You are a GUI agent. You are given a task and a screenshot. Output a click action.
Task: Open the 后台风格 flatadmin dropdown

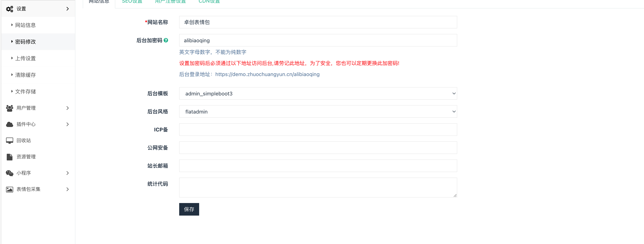coord(318,112)
